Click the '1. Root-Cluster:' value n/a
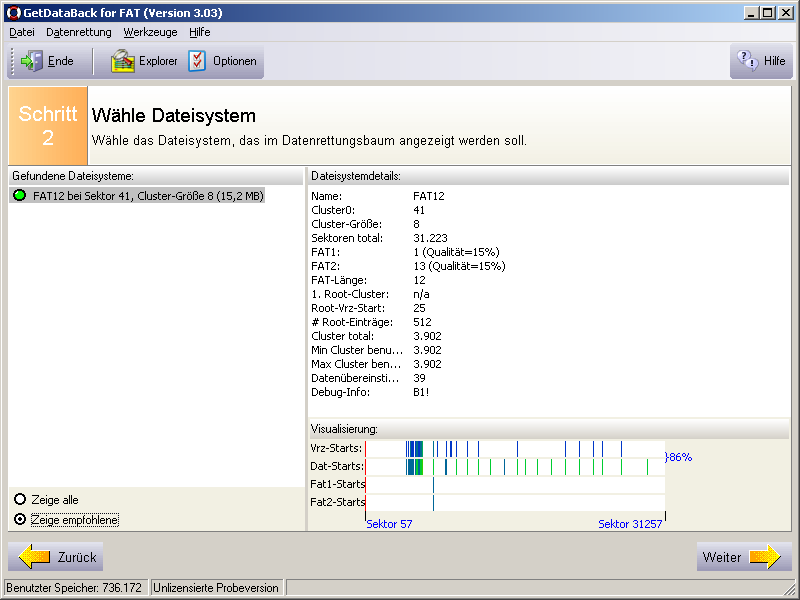The width and height of the screenshot is (800, 600). click(421, 294)
